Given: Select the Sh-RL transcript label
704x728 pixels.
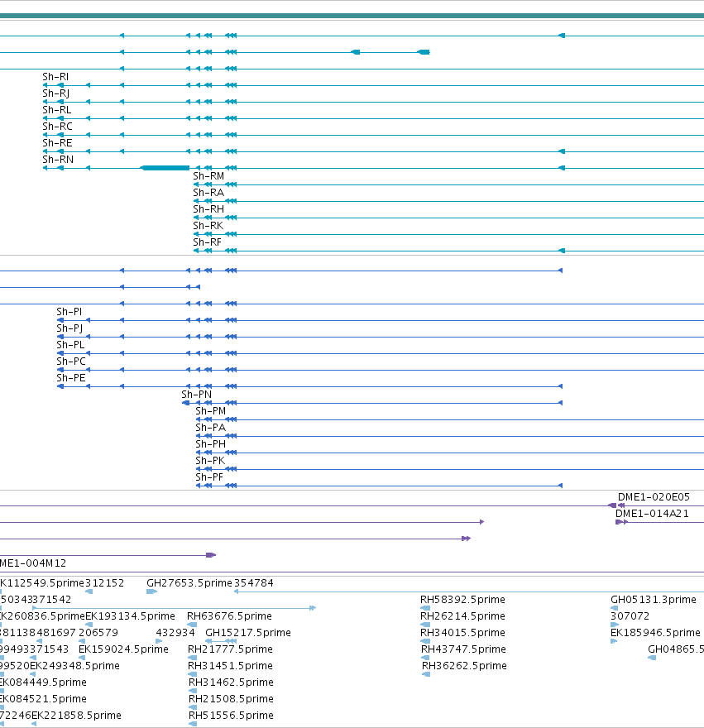Looking at the screenshot, I should tap(56, 110).
